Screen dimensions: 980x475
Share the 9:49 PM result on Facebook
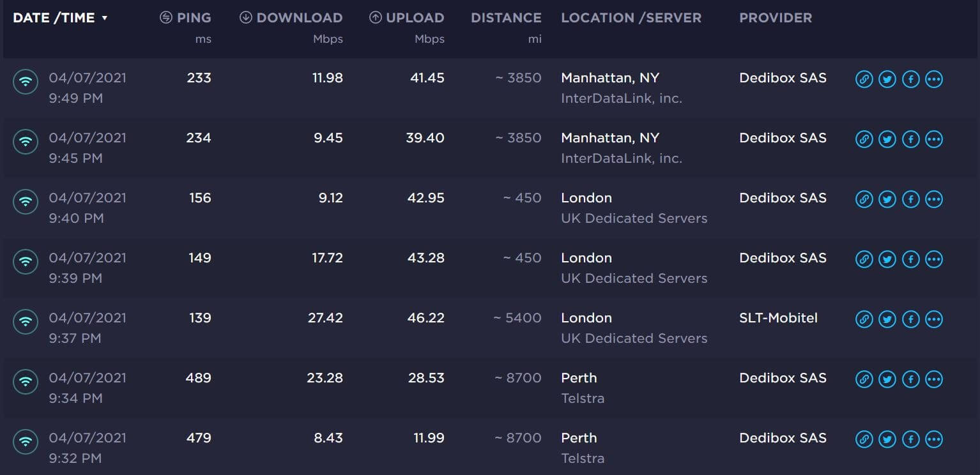coord(910,79)
